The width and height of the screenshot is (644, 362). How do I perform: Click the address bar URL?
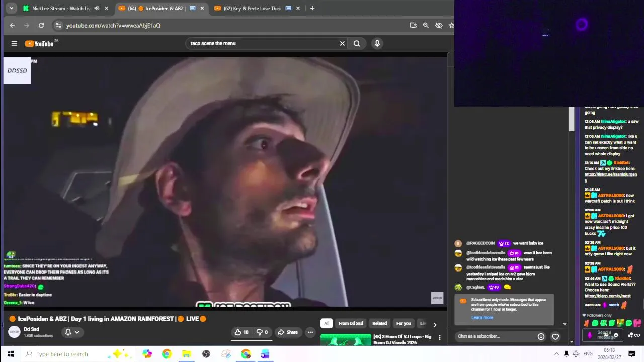point(113,25)
